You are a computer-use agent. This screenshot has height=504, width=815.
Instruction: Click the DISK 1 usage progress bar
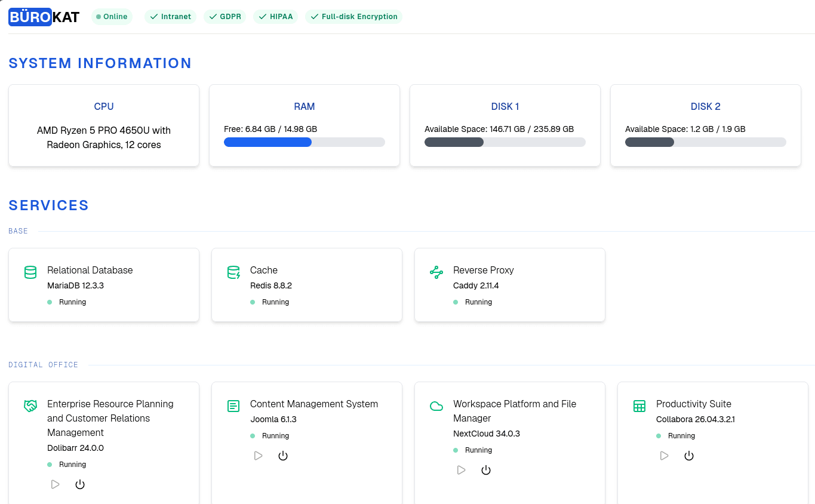[x=505, y=142]
